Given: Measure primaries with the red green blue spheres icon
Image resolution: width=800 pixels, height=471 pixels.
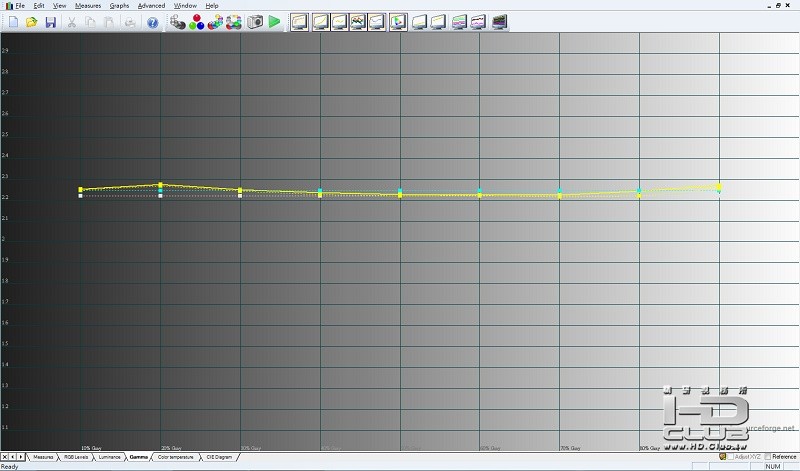Looking at the screenshot, I should click(196, 22).
